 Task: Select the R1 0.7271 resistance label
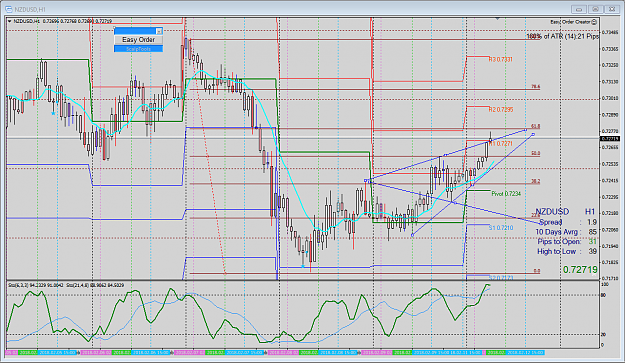click(x=501, y=143)
